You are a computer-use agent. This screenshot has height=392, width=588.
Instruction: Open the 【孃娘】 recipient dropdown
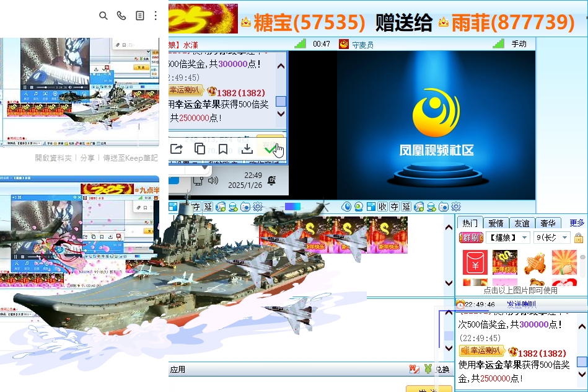508,238
